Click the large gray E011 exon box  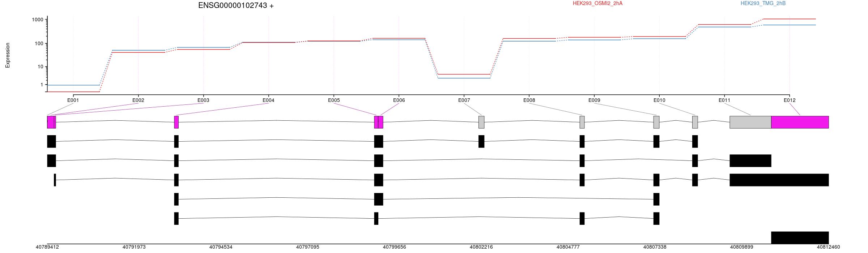click(x=750, y=122)
